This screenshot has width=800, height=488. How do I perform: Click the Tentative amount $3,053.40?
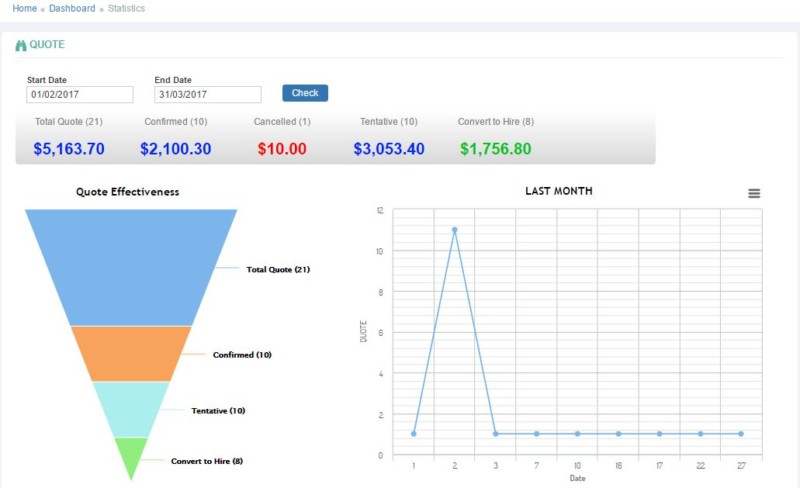pos(389,149)
